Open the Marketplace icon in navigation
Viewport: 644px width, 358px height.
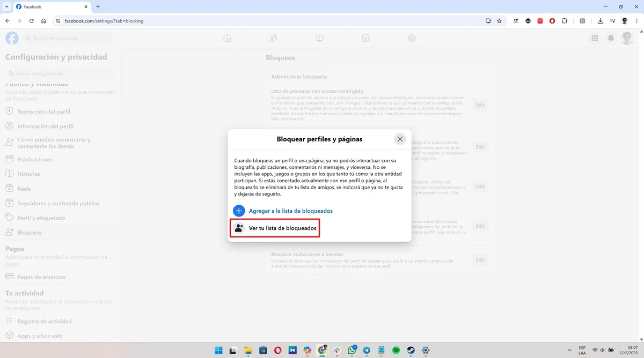point(365,38)
